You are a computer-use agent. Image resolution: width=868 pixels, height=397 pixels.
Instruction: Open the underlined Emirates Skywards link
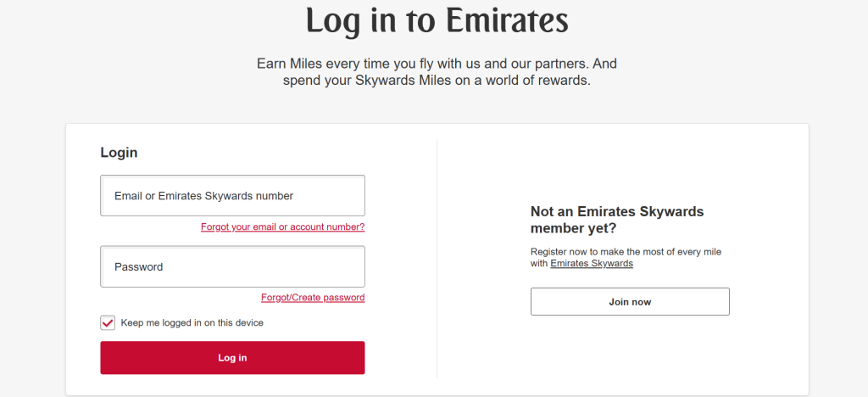click(x=592, y=264)
